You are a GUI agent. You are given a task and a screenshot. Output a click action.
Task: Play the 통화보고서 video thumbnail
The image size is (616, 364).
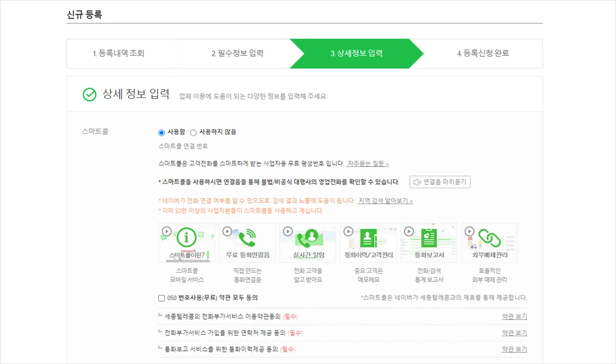pyautogui.click(x=428, y=243)
